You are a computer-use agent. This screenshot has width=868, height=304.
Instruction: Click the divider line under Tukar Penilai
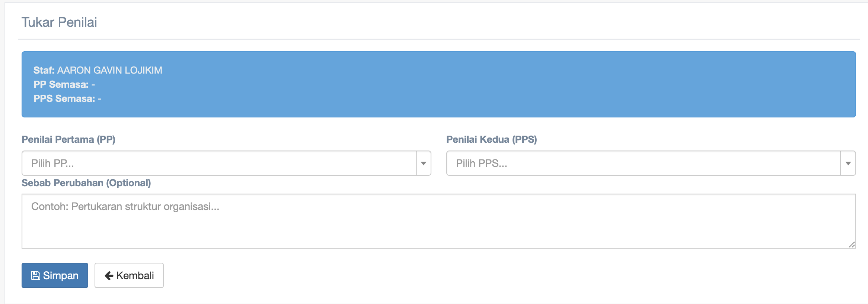[438, 39]
